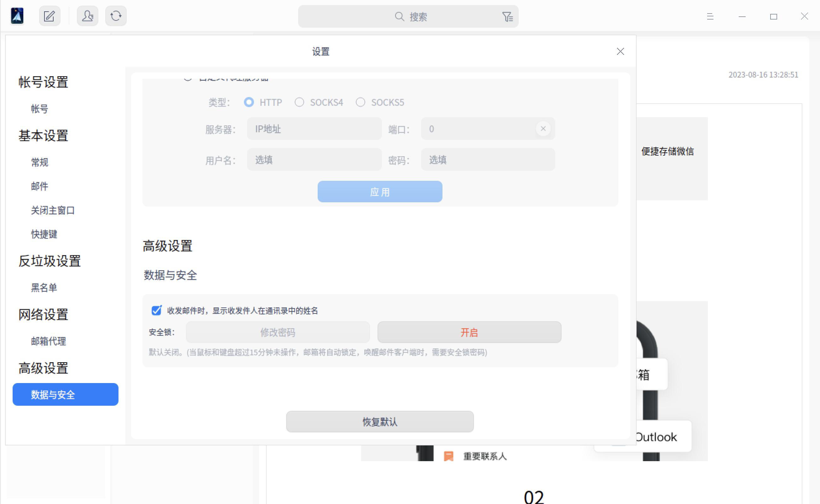The height and width of the screenshot is (504, 820).
Task: Clear the port field with x icon
Action: click(x=543, y=129)
